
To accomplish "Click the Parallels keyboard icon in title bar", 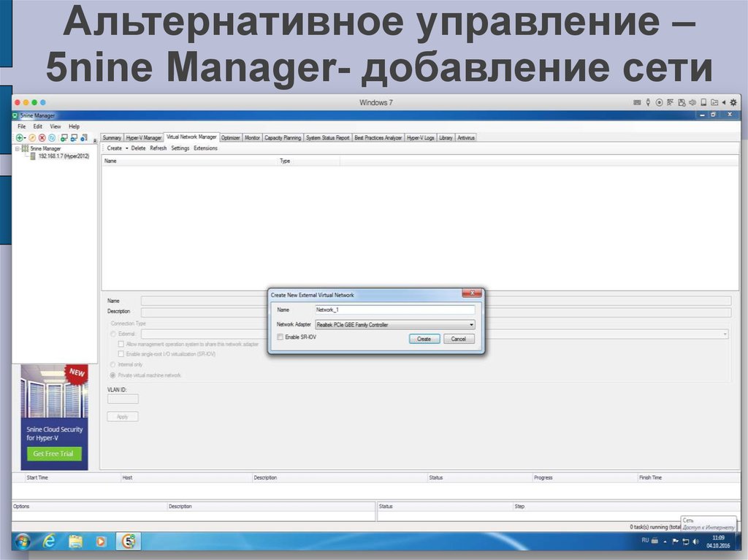I will (637, 102).
